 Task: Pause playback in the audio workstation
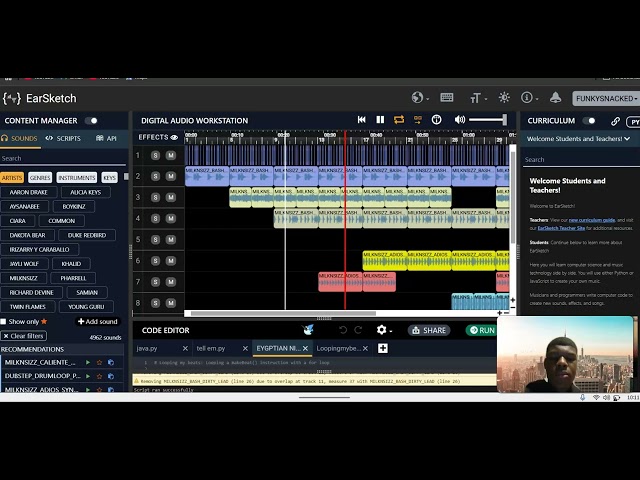tap(380, 120)
